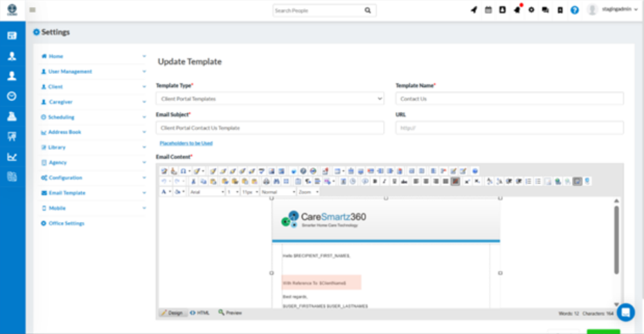Expand the User Management menu
The image size is (644, 334).
click(x=93, y=71)
